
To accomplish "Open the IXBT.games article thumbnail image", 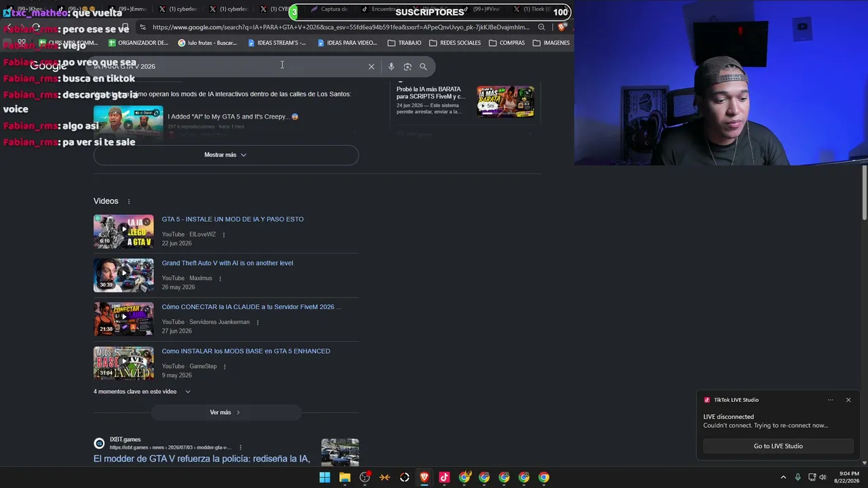I will [x=340, y=452].
